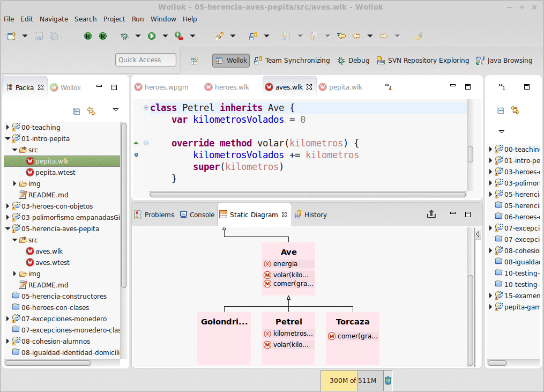Click the New file wizard icon
Viewport: 544px width, 392px height.
(11, 36)
